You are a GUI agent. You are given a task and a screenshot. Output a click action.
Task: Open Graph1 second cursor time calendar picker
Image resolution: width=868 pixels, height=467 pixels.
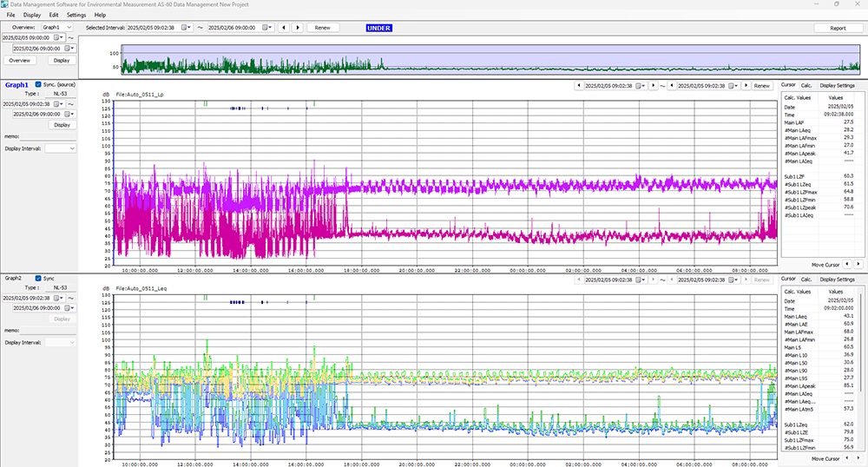point(733,86)
